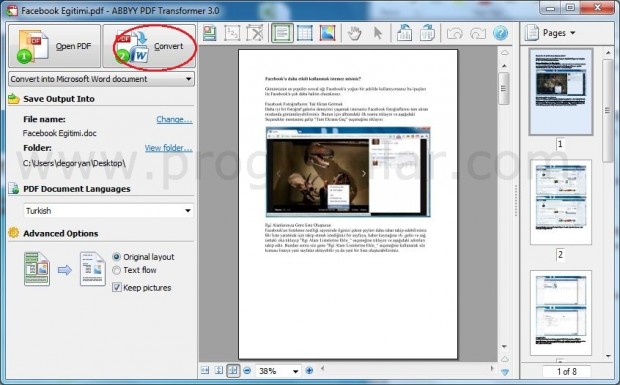This screenshot has width=620, height=385.
Task: Select page 2 thumbnail
Action: 561,202
